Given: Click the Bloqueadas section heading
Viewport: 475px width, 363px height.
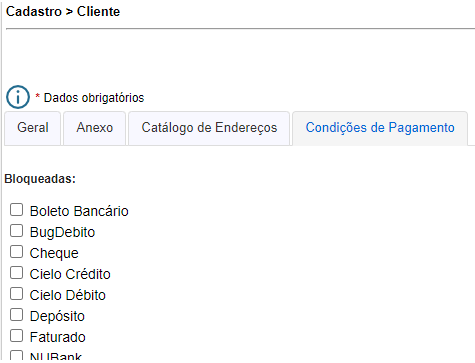Looking at the screenshot, I should pyautogui.click(x=40, y=179).
